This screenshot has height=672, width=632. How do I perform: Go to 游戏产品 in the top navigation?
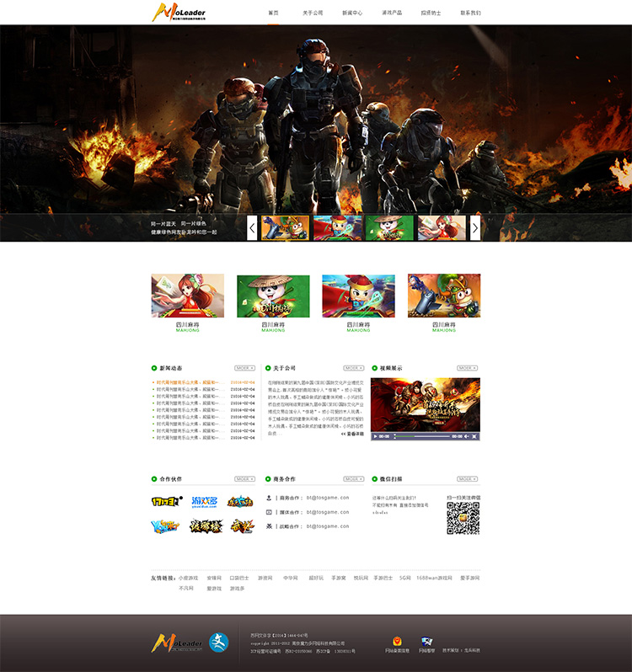pos(392,13)
